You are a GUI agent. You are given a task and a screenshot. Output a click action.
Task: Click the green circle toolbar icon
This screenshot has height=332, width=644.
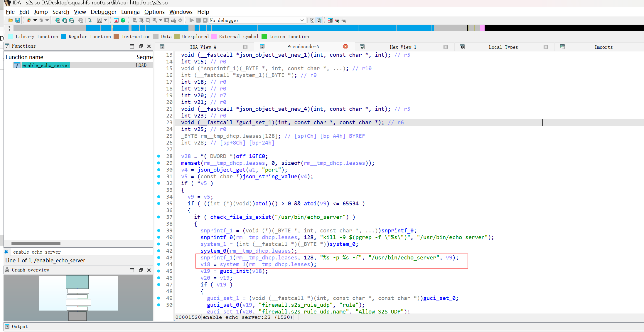(x=123, y=20)
